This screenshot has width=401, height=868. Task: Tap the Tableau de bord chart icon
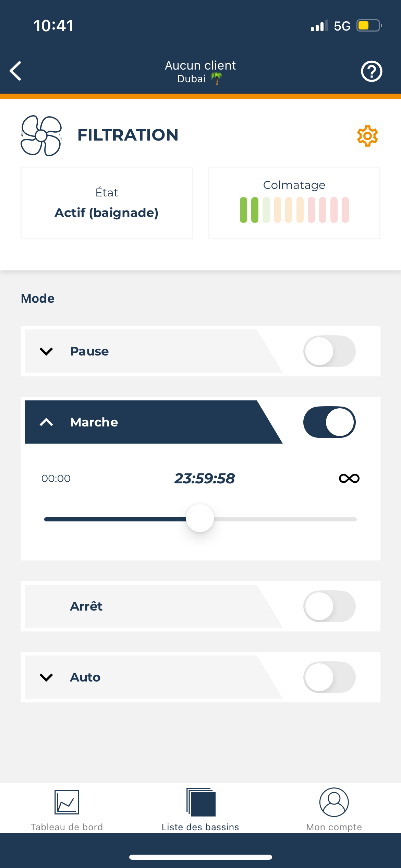pos(67,802)
